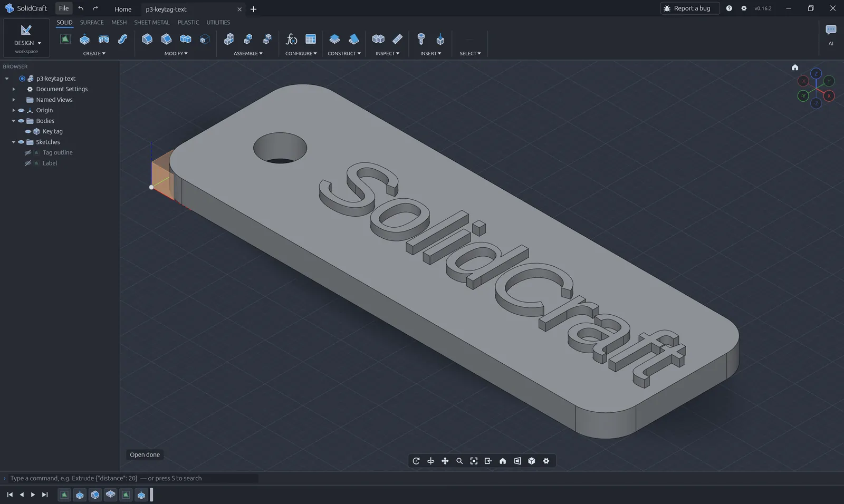844x504 pixels.
Task: Click the command input field
Action: (x=133, y=478)
